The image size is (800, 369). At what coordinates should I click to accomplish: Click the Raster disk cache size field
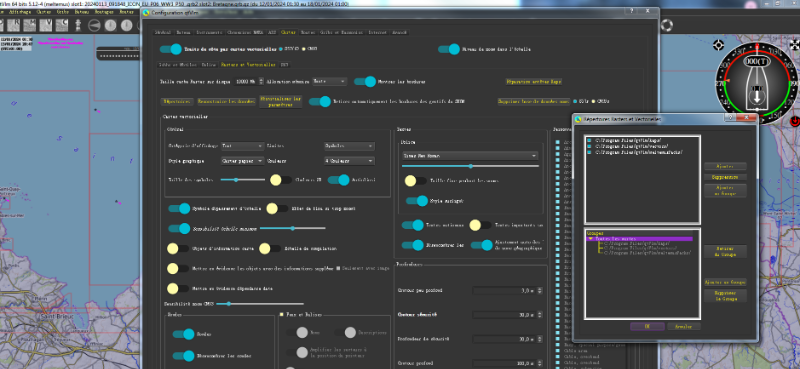[248, 81]
